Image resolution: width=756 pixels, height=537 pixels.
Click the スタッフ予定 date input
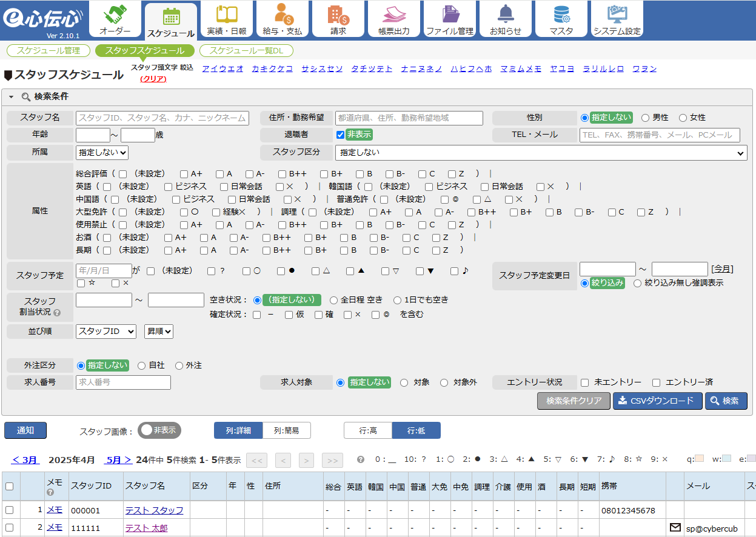(x=104, y=271)
